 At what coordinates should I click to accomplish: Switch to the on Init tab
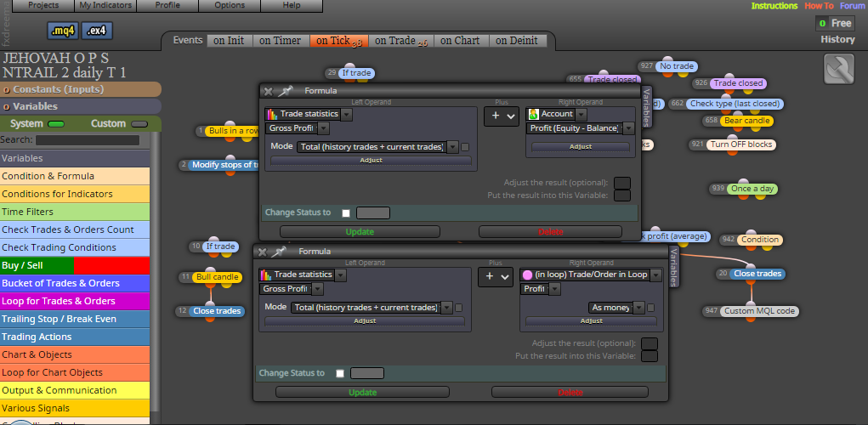[230, 41]
